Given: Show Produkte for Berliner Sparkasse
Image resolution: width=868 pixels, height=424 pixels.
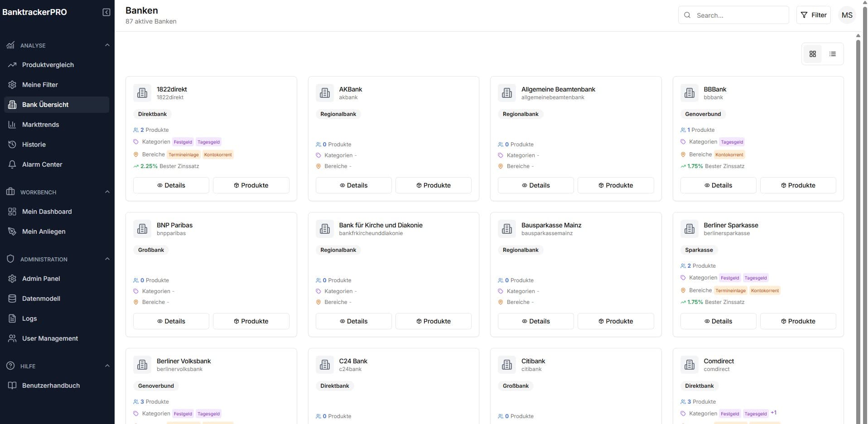Looking at the screenshot, I should pos(798,321).
